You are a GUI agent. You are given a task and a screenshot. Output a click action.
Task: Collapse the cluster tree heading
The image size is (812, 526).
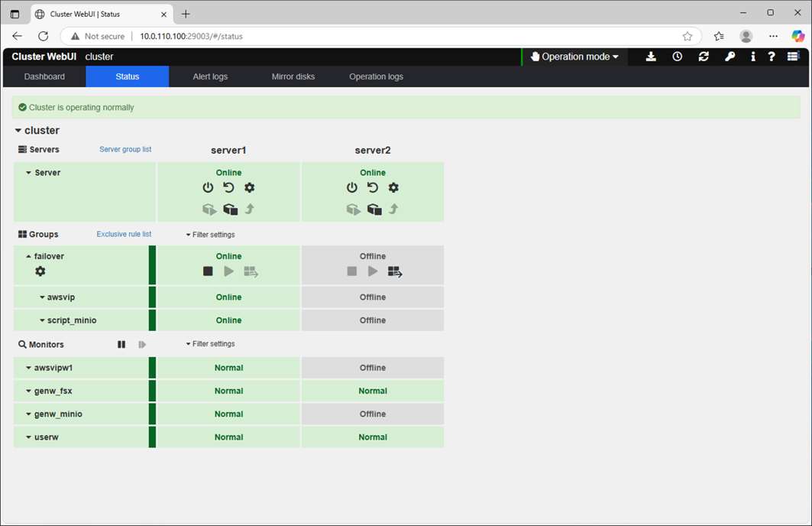tap(18, 131)
